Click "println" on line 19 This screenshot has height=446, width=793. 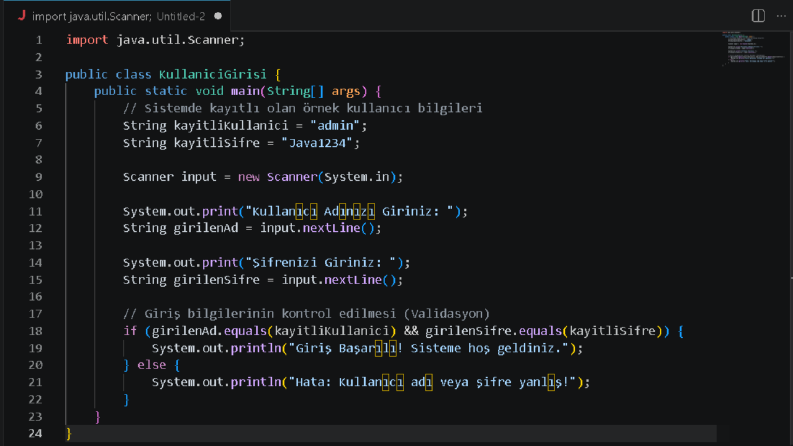[256, 348]
